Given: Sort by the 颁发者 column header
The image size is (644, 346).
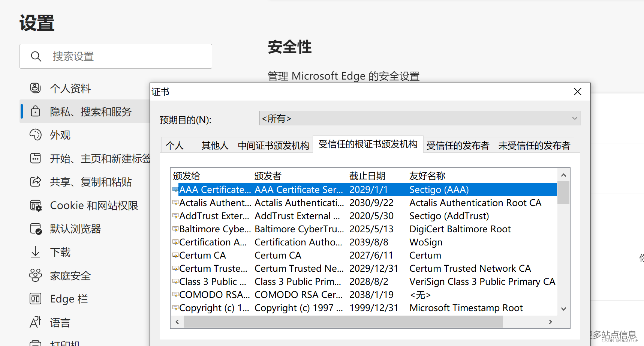Looking at the screenshot, I should (x=299, y=176).
